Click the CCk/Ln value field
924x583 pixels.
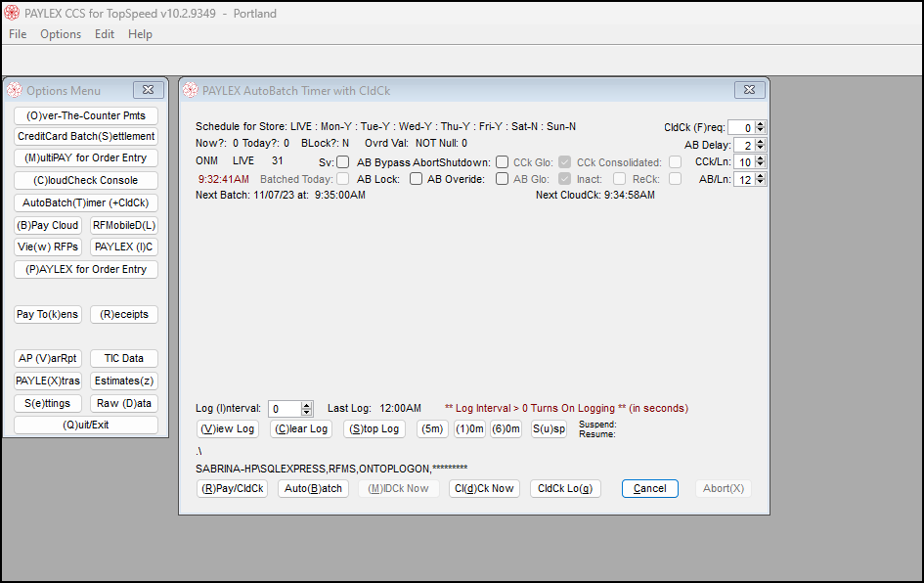[x=745, y=162]
